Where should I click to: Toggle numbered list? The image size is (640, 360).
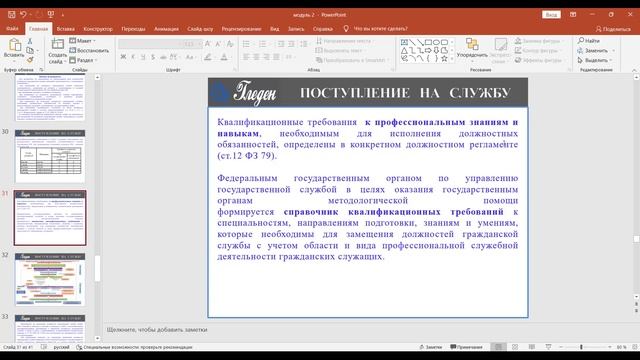pos(262,44)
